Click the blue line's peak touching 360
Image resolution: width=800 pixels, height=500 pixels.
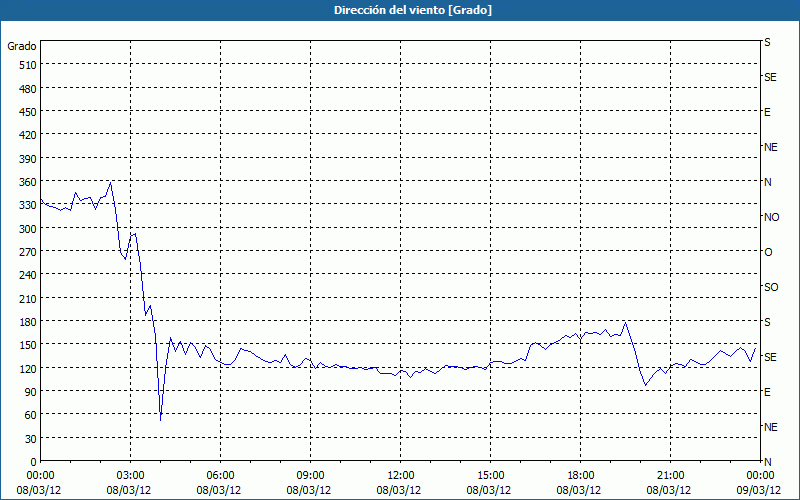click(111, 182)
